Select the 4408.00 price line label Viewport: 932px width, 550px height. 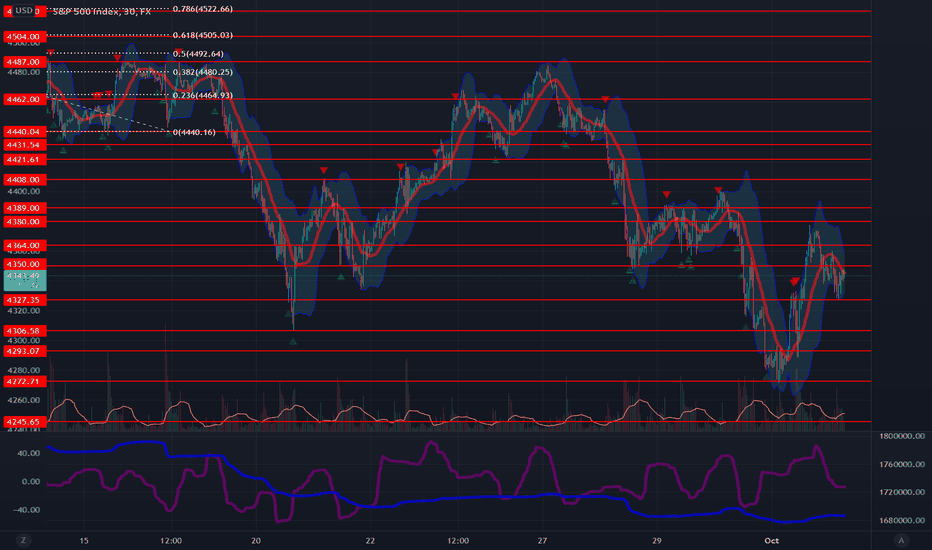click(x=24, y=179)
